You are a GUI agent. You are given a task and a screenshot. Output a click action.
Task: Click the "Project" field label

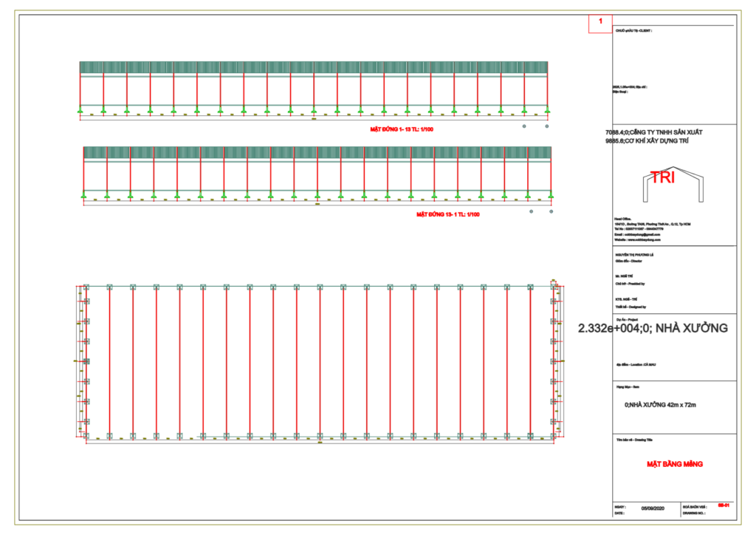(627, 320)
